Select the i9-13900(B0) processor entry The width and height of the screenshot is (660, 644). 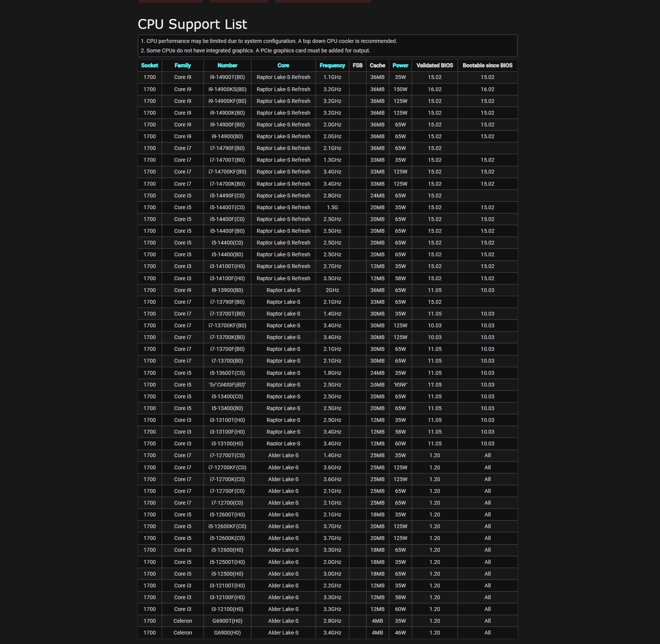[x=227, y=290]
